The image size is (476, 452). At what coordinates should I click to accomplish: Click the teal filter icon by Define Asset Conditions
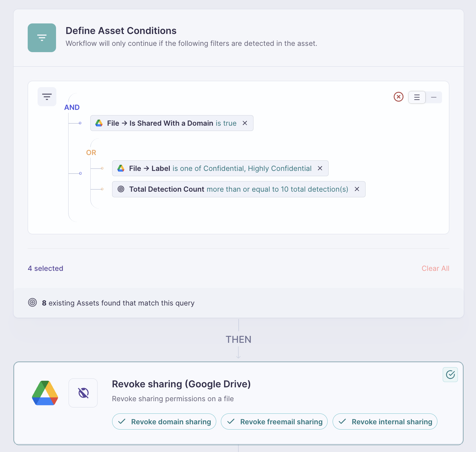(x=42, y=38)
